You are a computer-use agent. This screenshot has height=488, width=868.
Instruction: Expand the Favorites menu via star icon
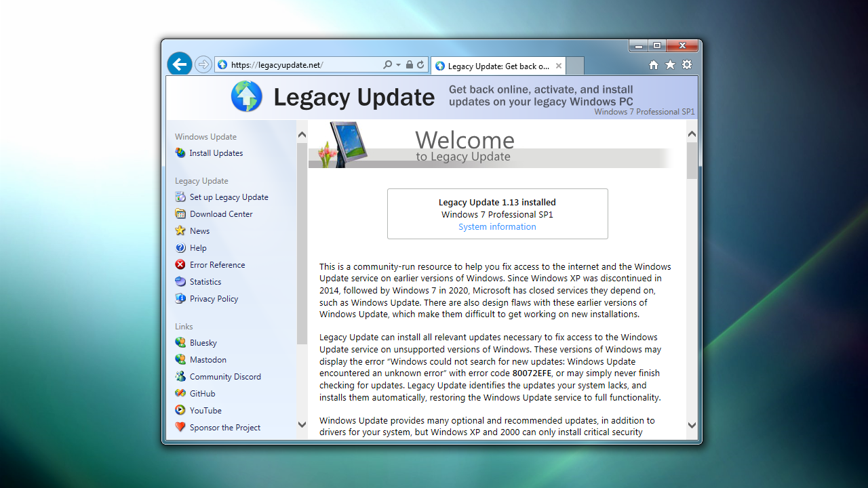point(670,65)
